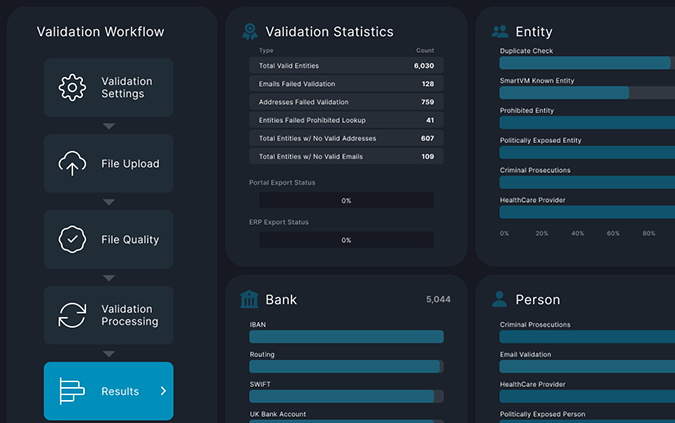Open the Validation Settings step
The width and height of the screenshot is (675, 423).
108,88
